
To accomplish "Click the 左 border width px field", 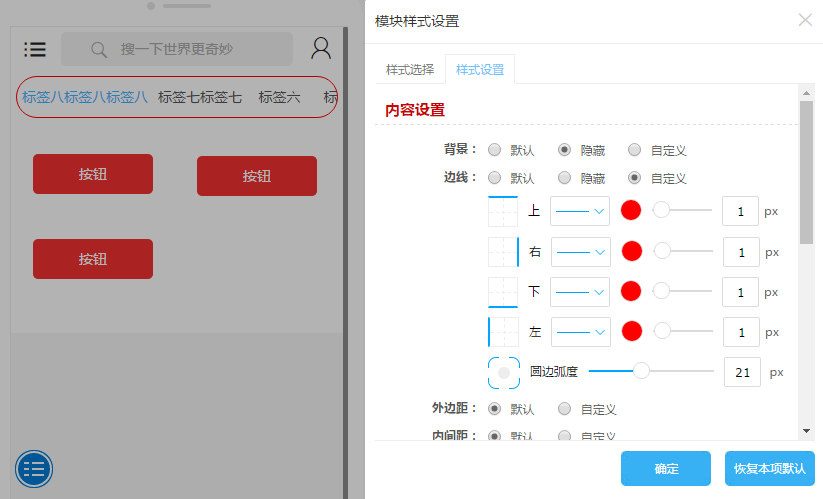I will click(741, 332).
